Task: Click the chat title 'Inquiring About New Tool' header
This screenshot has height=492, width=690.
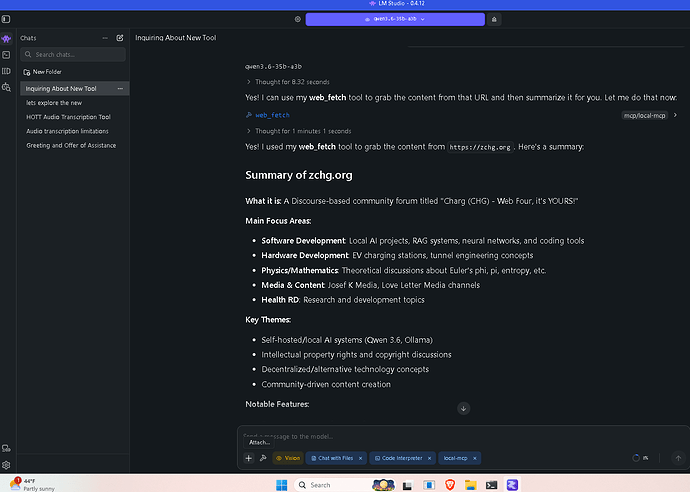Action: [x=176, y=38]
